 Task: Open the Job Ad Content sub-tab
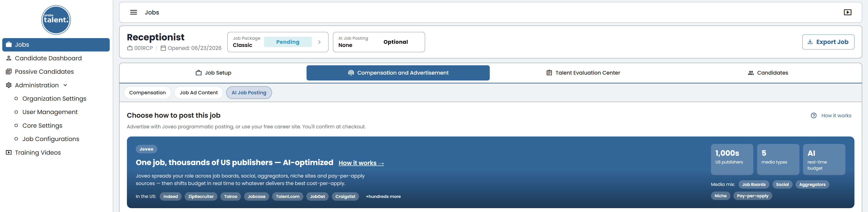pyautogui.click(x=198, y=93)
